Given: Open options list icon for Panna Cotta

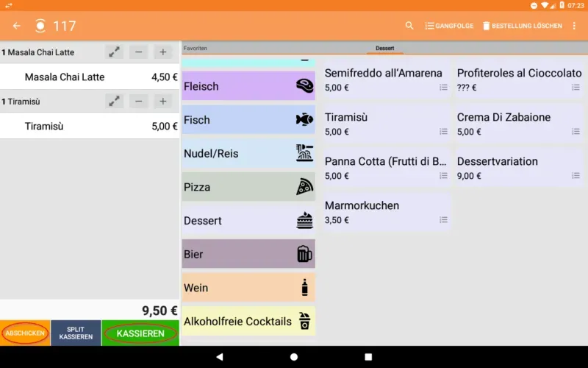Looking at the screenshot, I should coord(444,176).
